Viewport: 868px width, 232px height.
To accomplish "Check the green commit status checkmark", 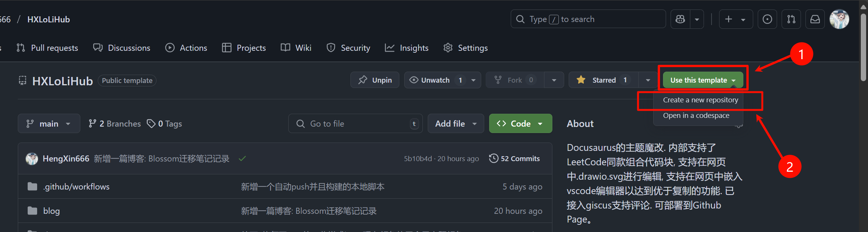I will (x=242, y=158).
